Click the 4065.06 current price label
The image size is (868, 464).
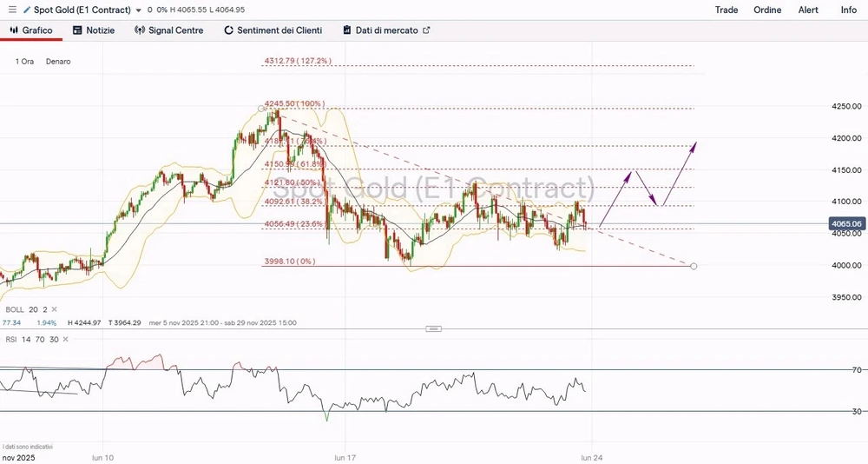(x=845, y=223)
